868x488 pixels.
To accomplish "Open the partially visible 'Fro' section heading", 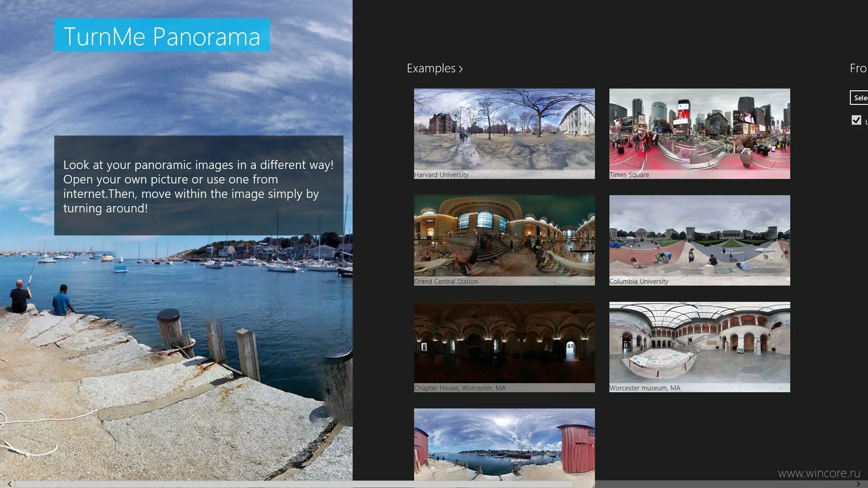I will 858,68.
